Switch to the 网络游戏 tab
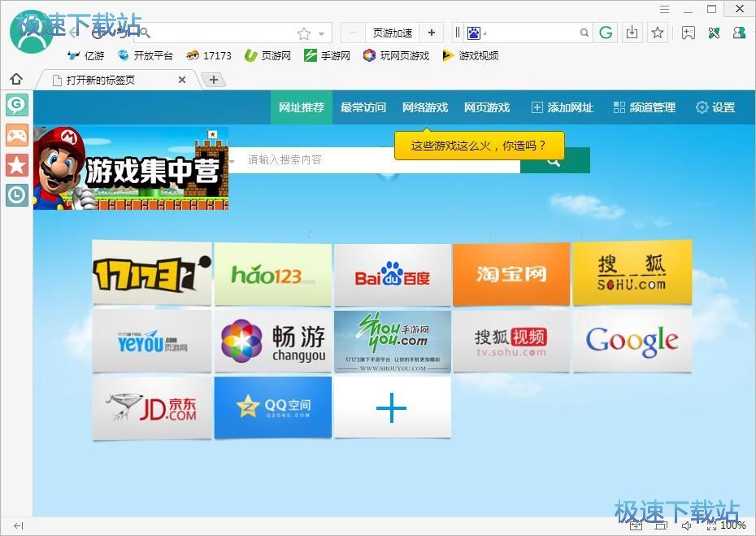756x536 pixels. [x=425, y=107]
